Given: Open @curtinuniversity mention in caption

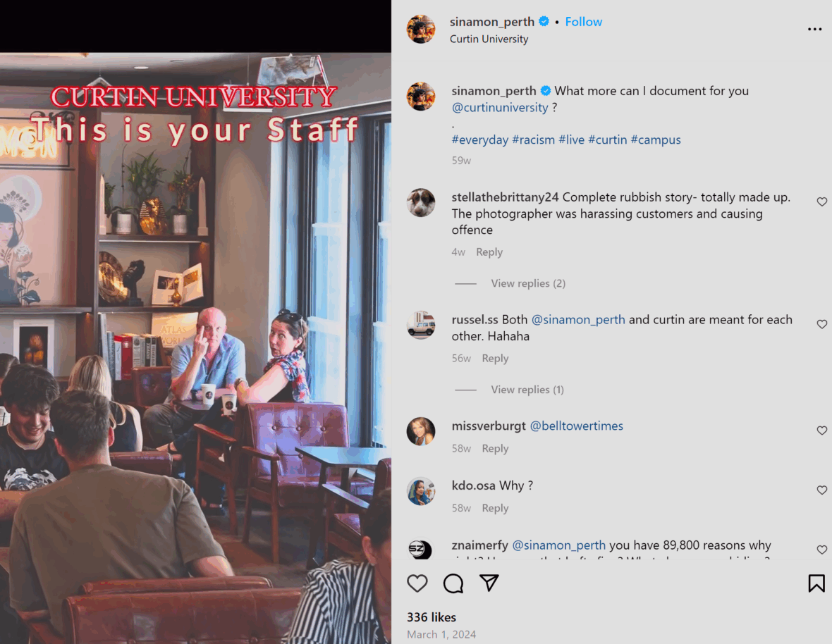Looking at the screenshot, I should pyautogui.click(x=499, y=108).
